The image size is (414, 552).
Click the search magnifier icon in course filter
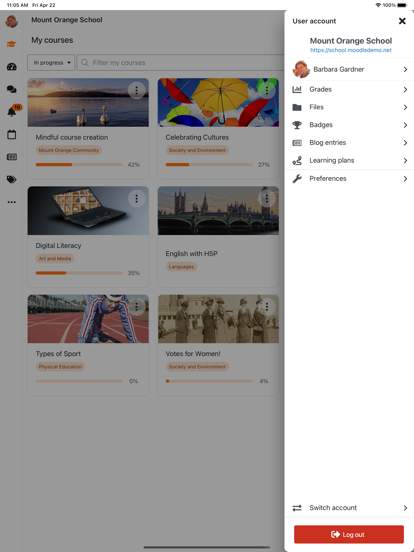point(84,63)
